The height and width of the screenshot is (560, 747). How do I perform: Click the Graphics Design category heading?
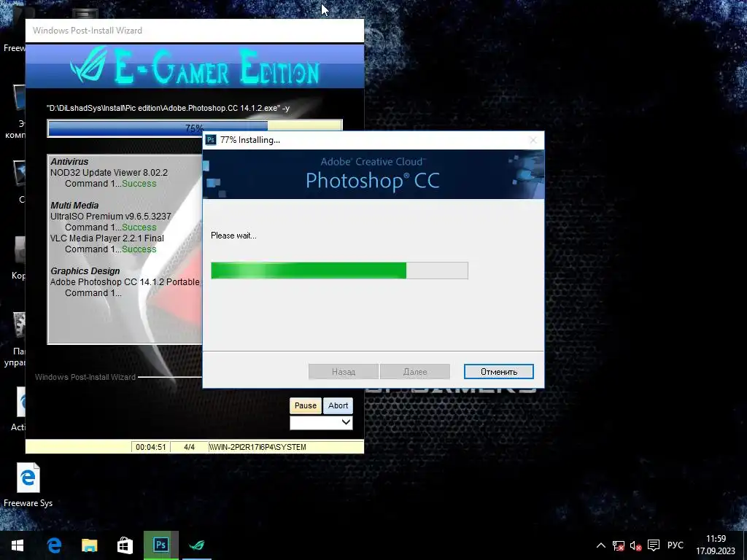(x=85, y=271)
